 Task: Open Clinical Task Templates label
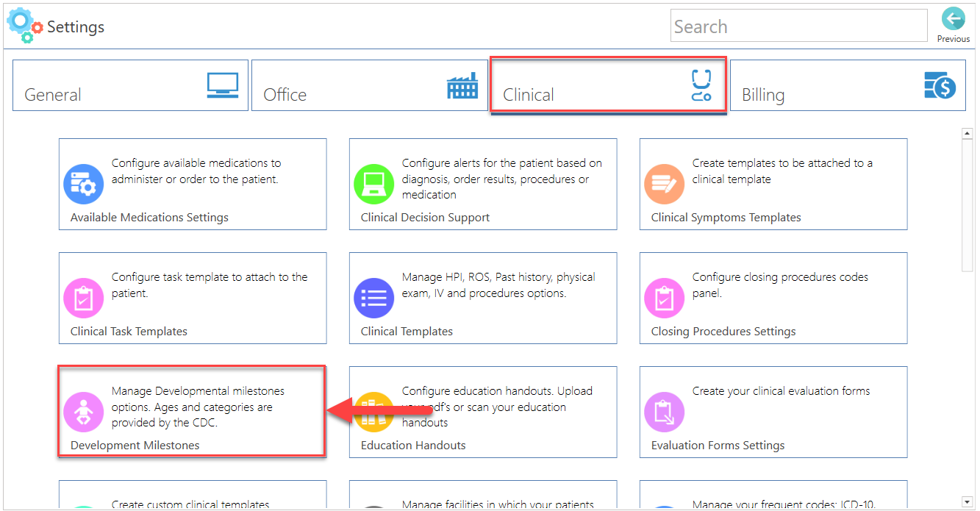click(x=129, y=332)
